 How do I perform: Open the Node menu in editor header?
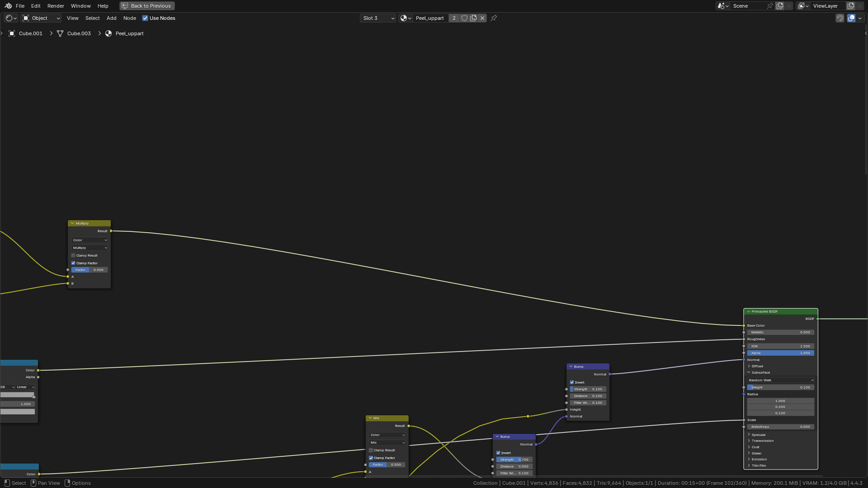click(129, 18)
